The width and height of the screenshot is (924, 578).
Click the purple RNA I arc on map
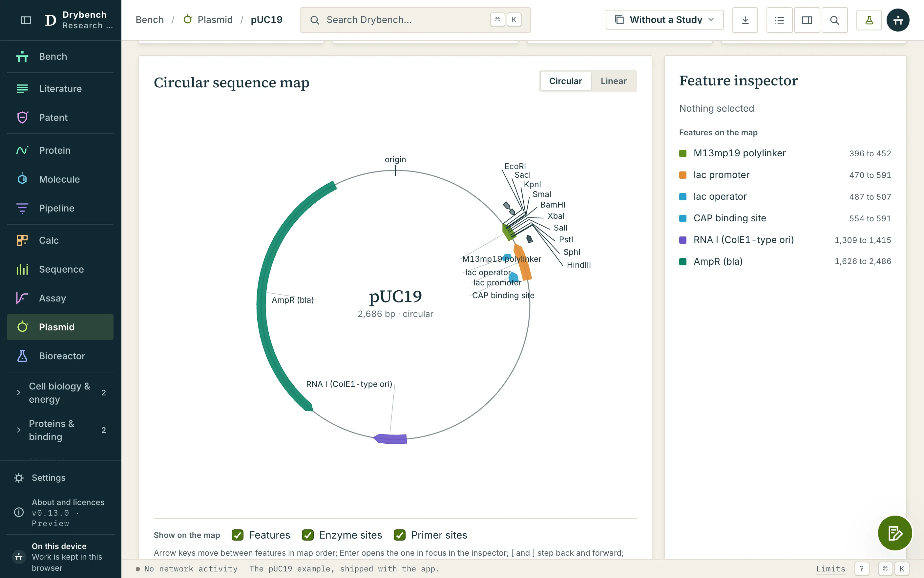(x=390, y=438)
